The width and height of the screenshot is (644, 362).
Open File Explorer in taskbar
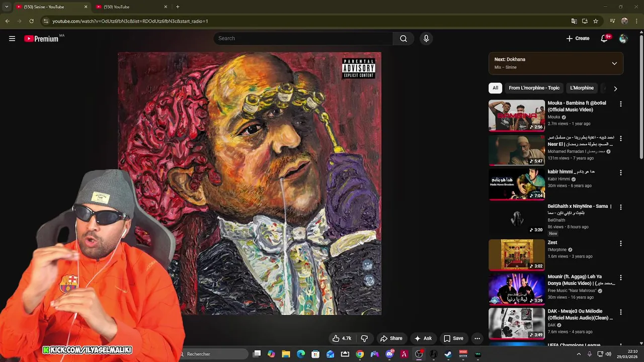coord(286,354)
